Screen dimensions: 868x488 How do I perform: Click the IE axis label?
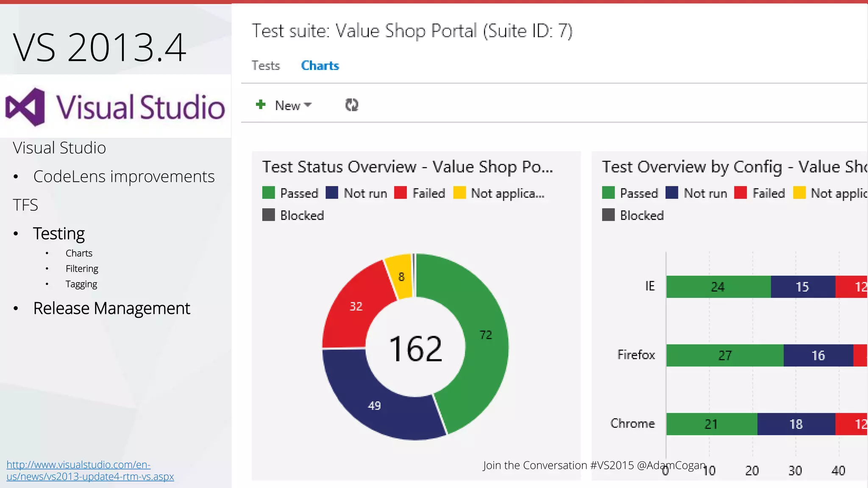click(x=650, y=286)
